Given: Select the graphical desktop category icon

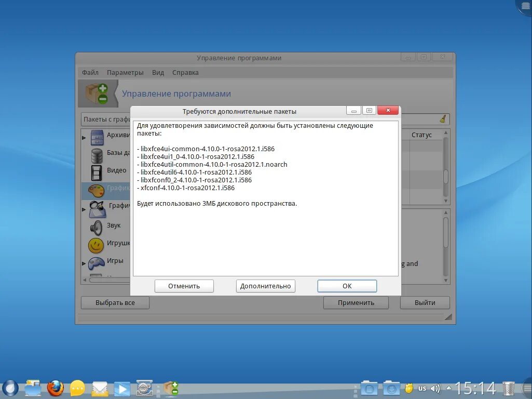Looking at the screenshot, I should (98, 209).
